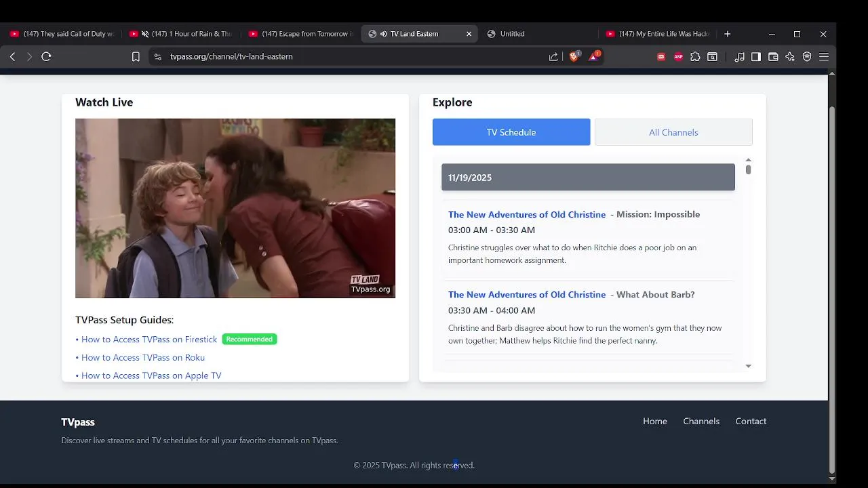Click the Watch Live heading

point(104,102)
